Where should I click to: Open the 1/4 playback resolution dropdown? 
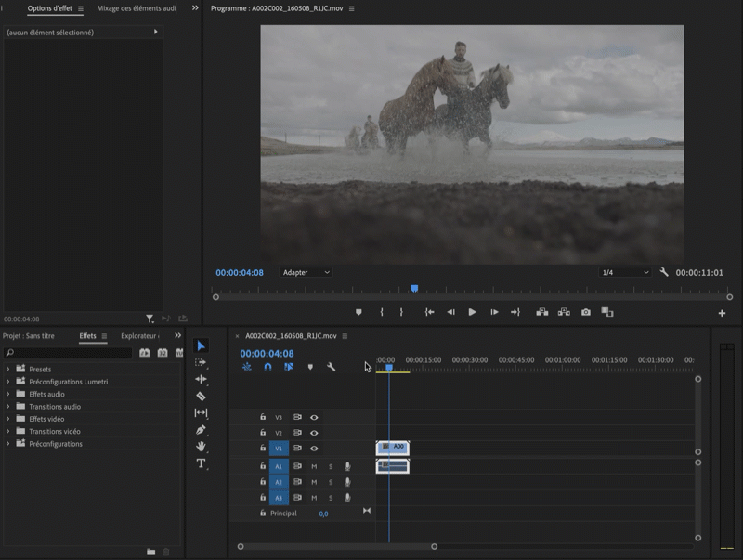click(625, 273)
